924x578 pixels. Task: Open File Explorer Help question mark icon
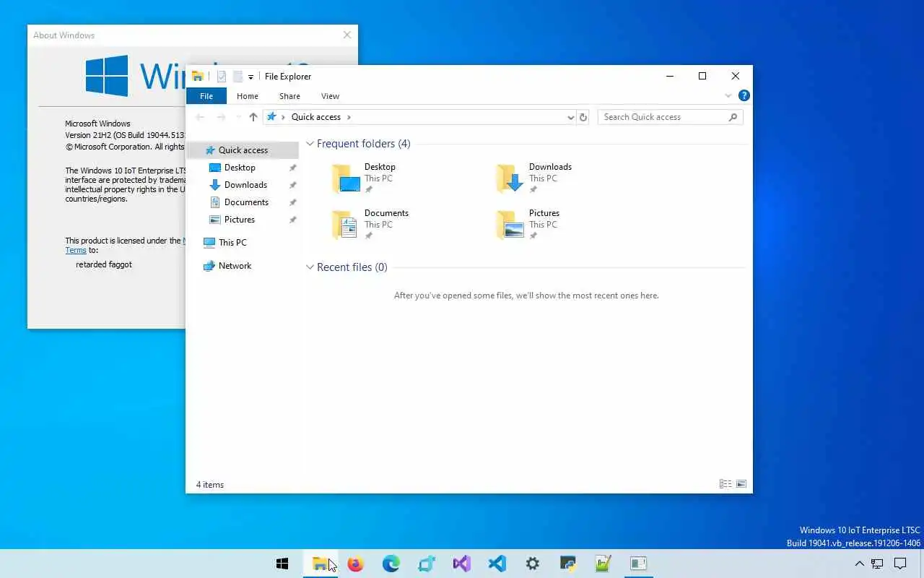(x=744, y=95)
